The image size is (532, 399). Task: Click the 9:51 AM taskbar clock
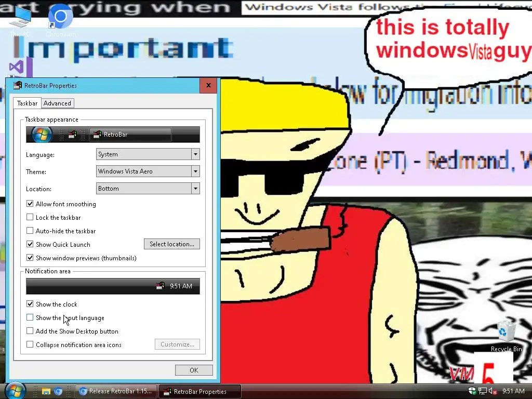tap(513, 391)
